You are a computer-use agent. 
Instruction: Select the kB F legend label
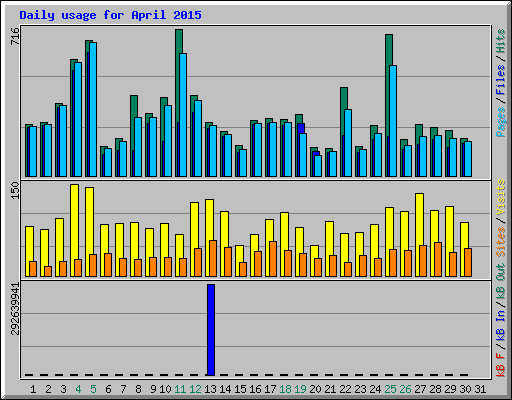(500, 365)
